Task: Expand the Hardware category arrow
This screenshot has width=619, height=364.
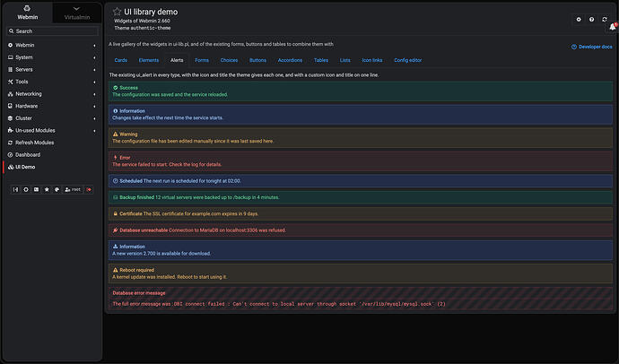Action: click(94, 107)
